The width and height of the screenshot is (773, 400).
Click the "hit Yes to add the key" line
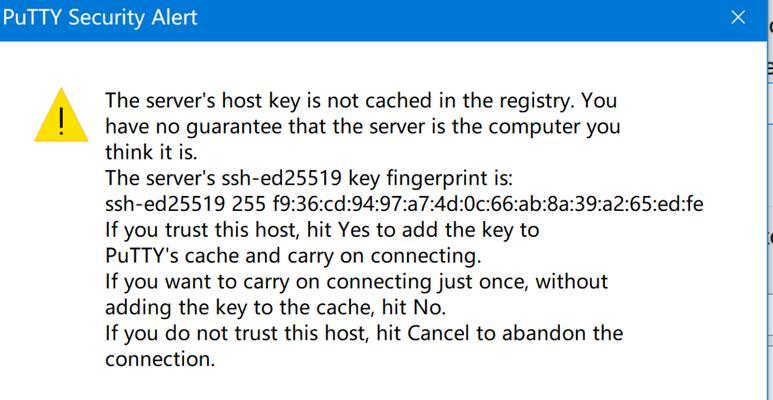tap(322, 230)
